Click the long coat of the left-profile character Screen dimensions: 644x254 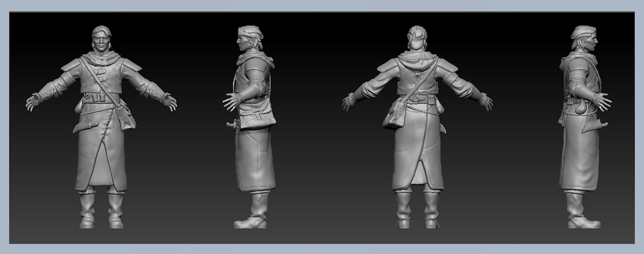click(x=254, y=160)
